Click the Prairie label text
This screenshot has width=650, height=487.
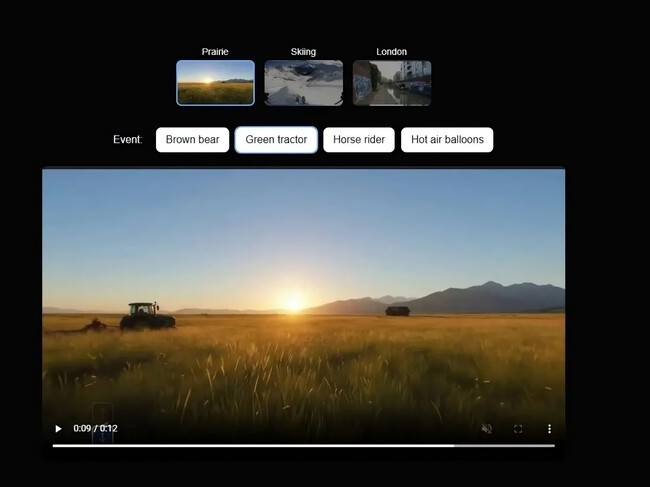coord(215,52)
